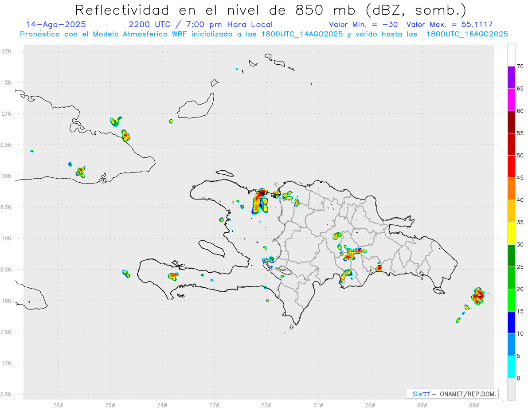Click the '20N' latitude label
Screen dimensions: 532x411
[8, 176]
